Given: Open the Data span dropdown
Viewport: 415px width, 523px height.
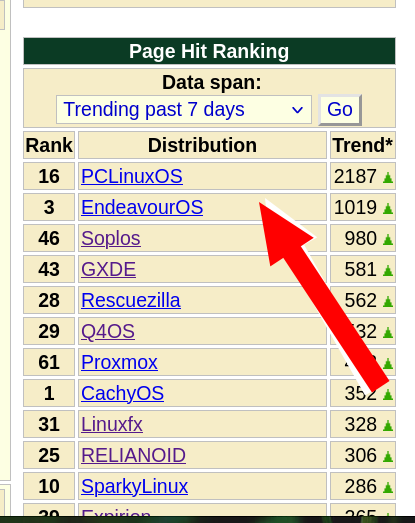Looking at the screenshot, I should tap(184, 109).
